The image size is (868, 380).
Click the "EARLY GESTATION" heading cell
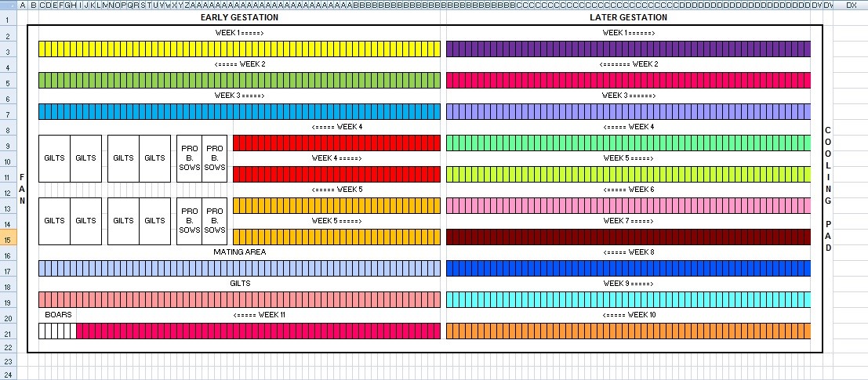239,17
